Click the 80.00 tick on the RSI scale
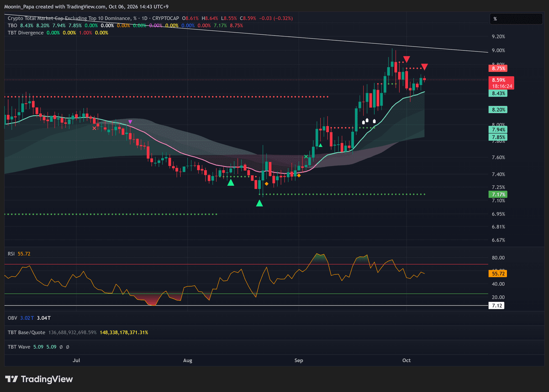The height and width of the screenshot is (392, 549). tap(498, 258)
